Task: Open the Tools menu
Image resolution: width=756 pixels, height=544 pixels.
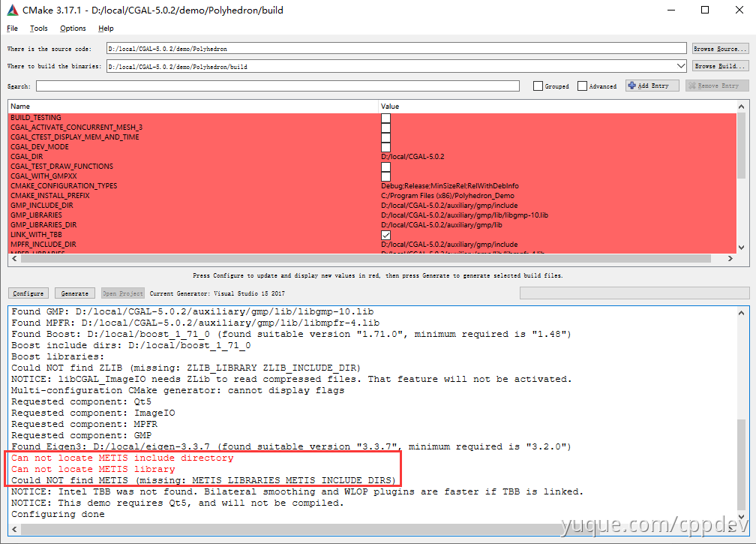Action: click(x=38, y=29)
